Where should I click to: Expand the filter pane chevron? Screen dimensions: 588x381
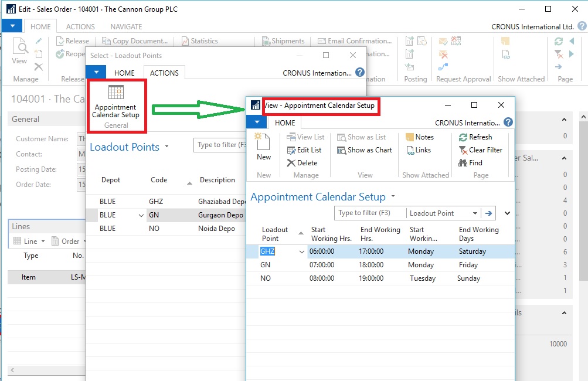pos(507,213)
